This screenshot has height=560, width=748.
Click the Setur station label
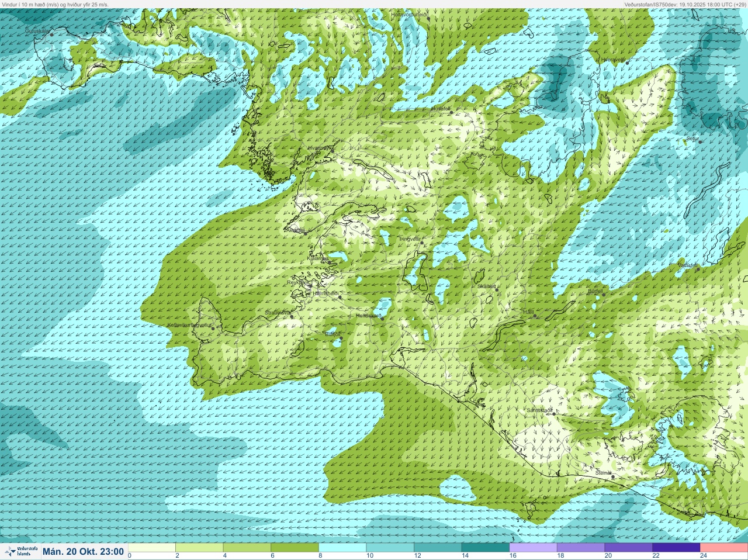click(x=693, y=139)
